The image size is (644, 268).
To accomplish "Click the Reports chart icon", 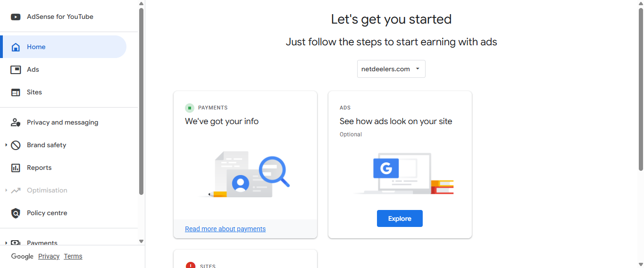I will [16, 168].
